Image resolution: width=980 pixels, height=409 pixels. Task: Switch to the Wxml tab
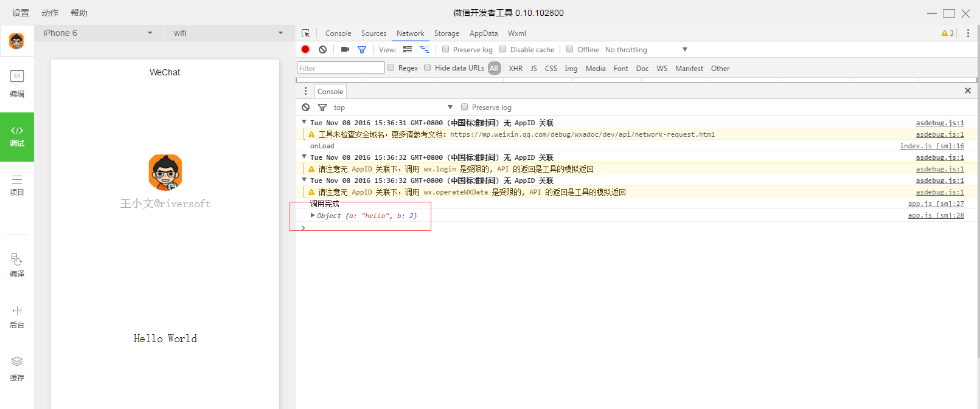click(517, 33)
